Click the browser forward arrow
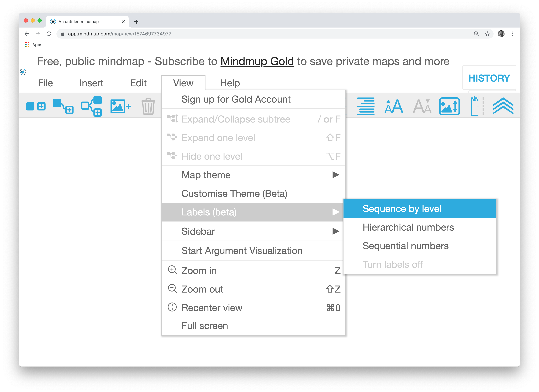Screen dimensions: 539x392 pyautogui.click(x=38, y=34)
